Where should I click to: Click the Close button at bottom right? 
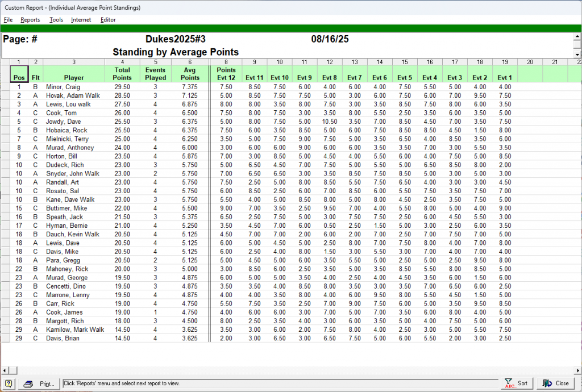[x=556, y=383]
